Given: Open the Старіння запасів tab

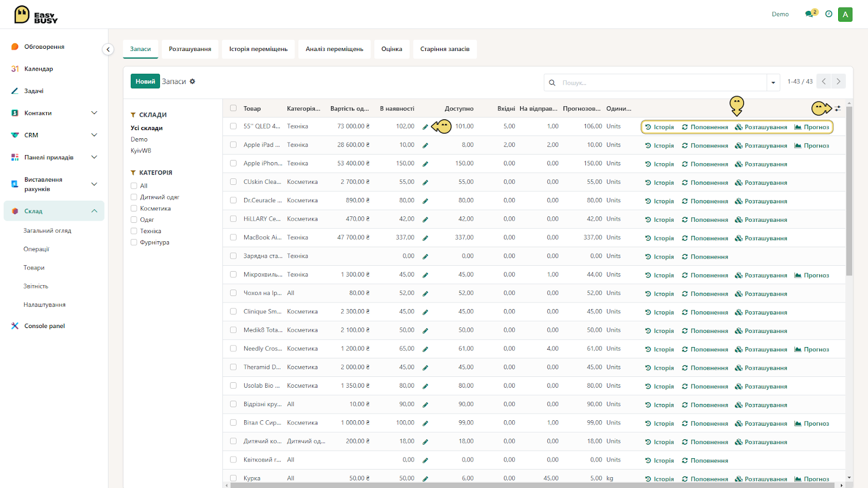Looking at the screenshot, I should pyautogui.click(x=445, y=49).
